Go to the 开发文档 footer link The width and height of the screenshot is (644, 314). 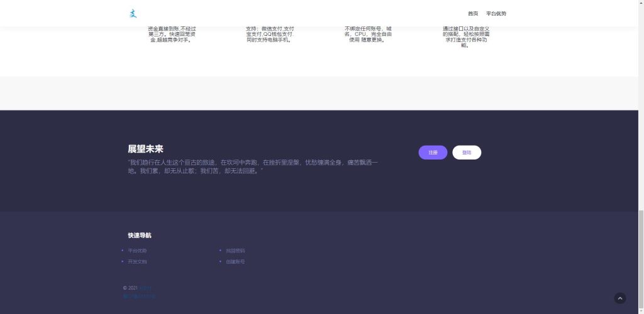(x=137, y=261)
